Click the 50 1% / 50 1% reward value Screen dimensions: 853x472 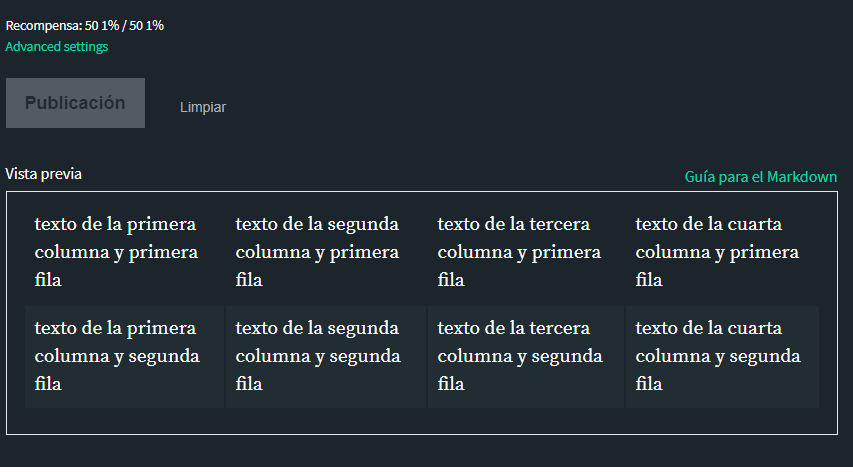pos(124,26)
